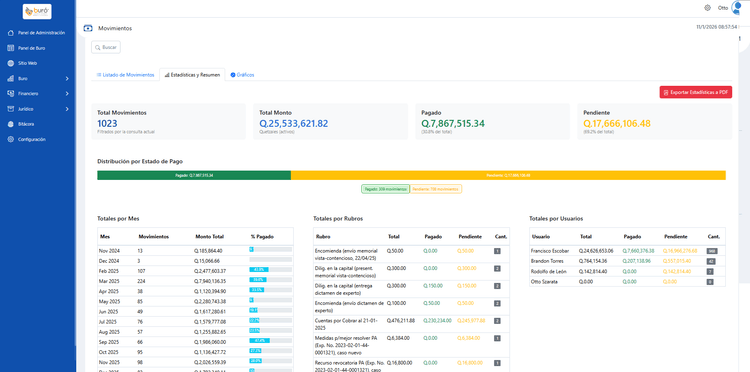Click Q.7,940,136.35 monto total value

point(210,281)
